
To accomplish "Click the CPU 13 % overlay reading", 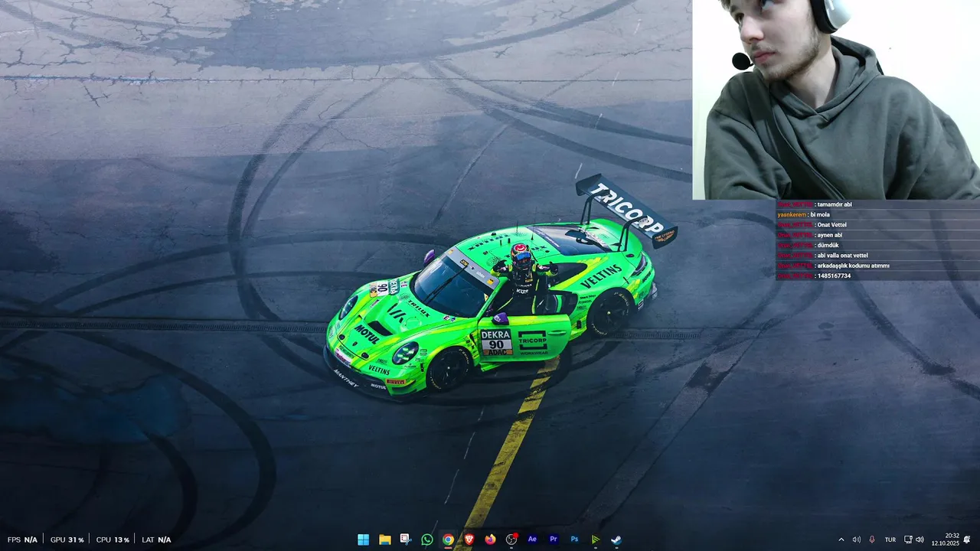I will coord(113,540).
